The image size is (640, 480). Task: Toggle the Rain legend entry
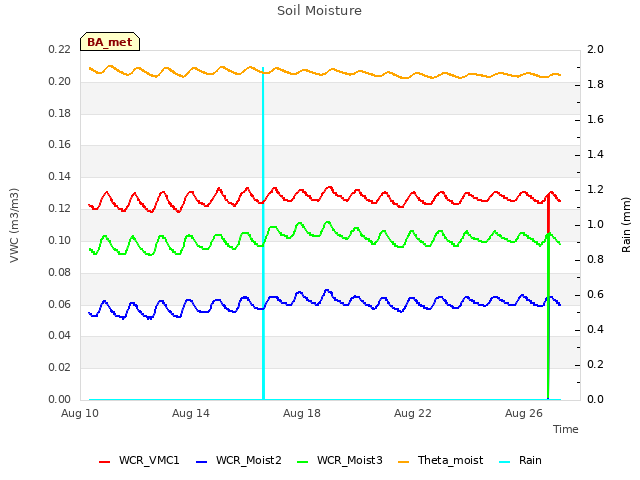[x=520, y=460]
